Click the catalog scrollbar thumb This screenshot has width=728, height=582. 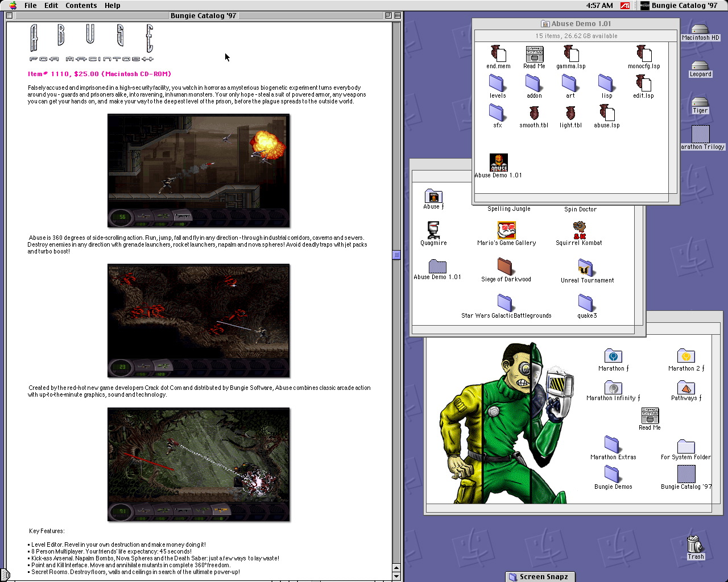(396, 255)
